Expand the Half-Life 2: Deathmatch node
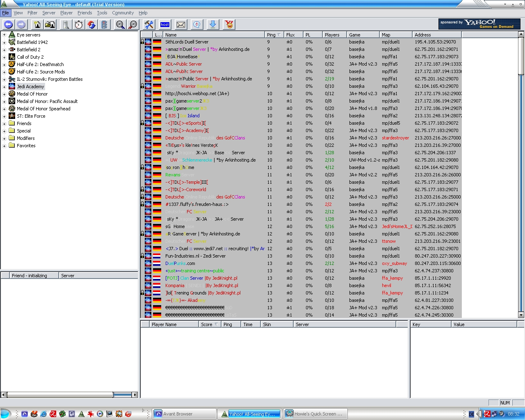This screenshot has width=525, height=420. coord(4,64)
